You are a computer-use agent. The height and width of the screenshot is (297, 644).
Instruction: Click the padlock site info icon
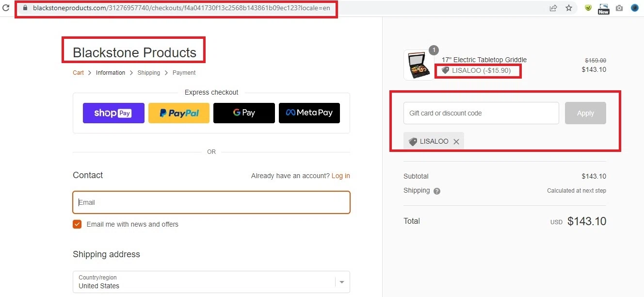(25, 8)
